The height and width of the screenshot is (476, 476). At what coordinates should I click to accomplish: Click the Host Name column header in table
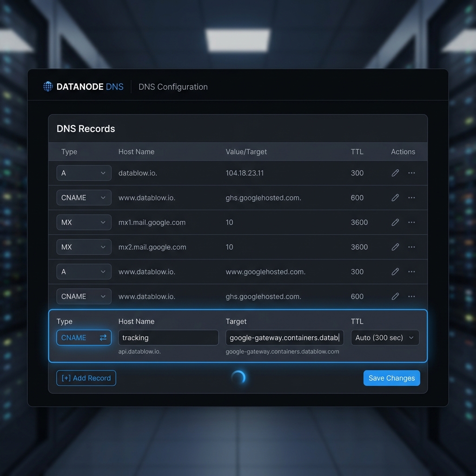click(x=136, y=152)
